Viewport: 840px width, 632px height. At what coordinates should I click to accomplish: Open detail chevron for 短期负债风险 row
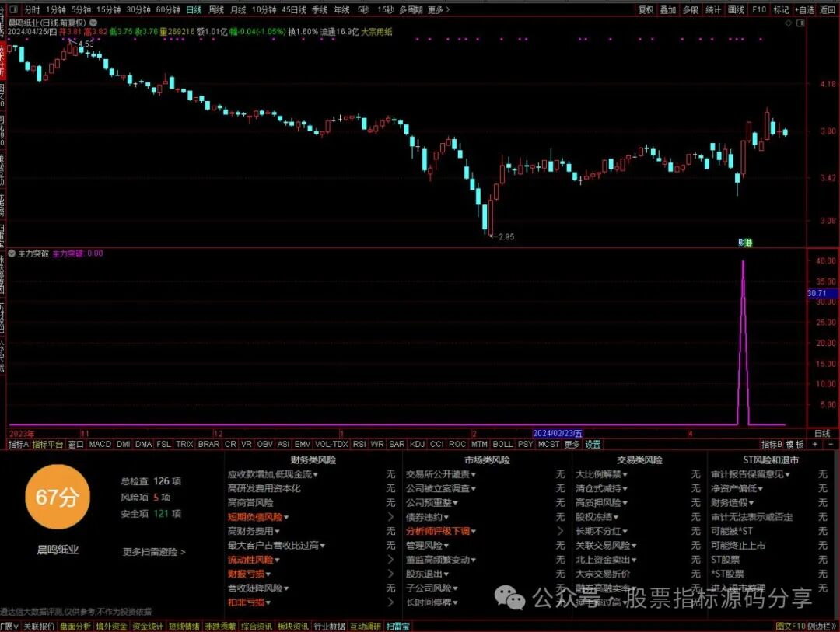[390, 517]
